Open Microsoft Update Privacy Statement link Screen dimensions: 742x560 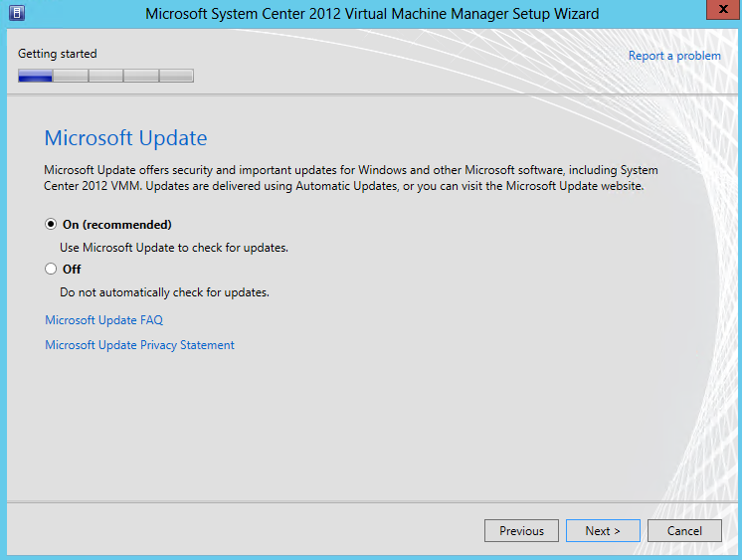pyautogui.click(x=139, y=345)
